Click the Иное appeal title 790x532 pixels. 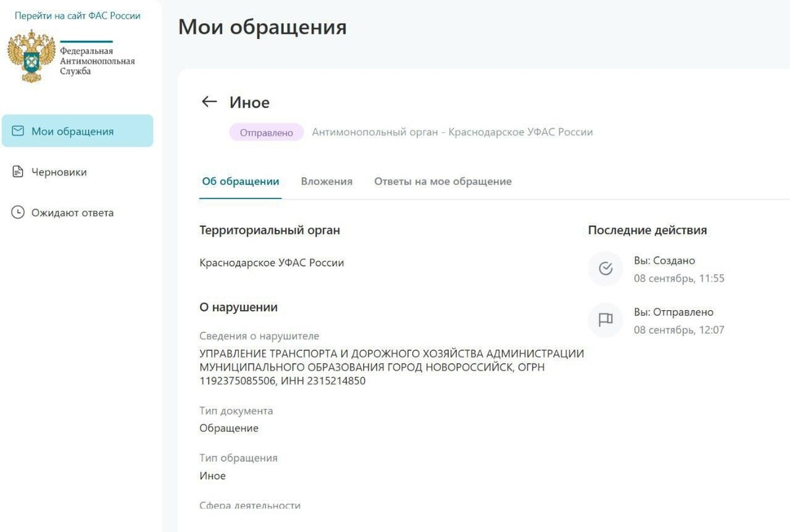click(x=250, y=102)
